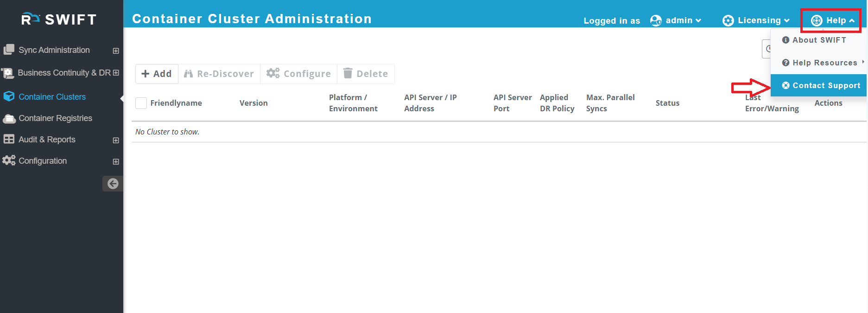Image resolution: width=868 pixels, height=313 pixels.
Task: Click the gears icon on Configure button
Action: (x=273, y=73)
